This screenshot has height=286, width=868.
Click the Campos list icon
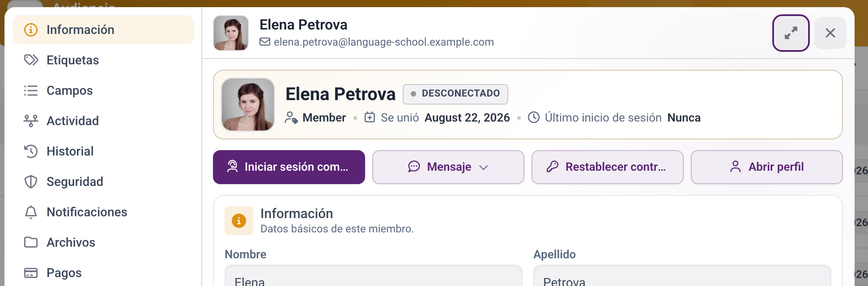tap(31, 90)
